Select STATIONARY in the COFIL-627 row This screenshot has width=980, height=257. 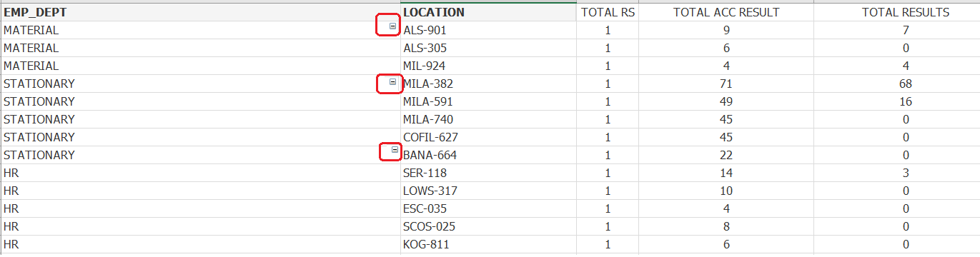coord(200,137)
